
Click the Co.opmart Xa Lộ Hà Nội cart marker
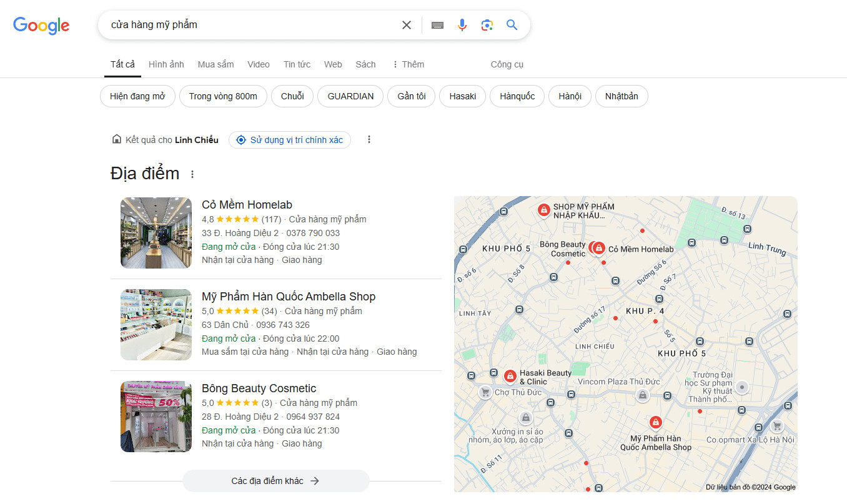[777, 426]
